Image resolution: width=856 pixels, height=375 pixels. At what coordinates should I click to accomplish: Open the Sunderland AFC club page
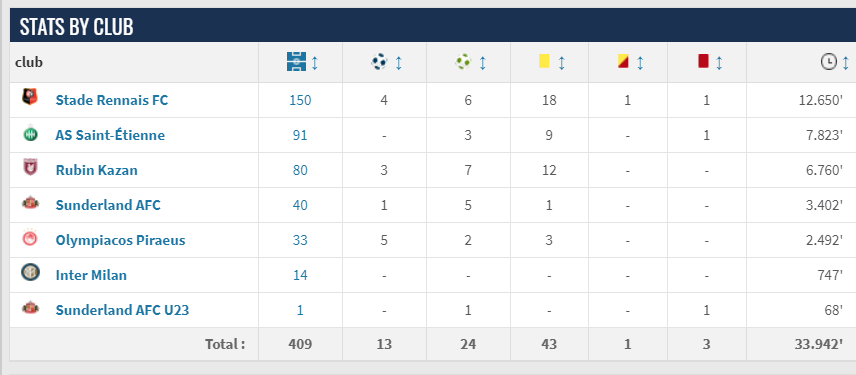pos(108,205)
